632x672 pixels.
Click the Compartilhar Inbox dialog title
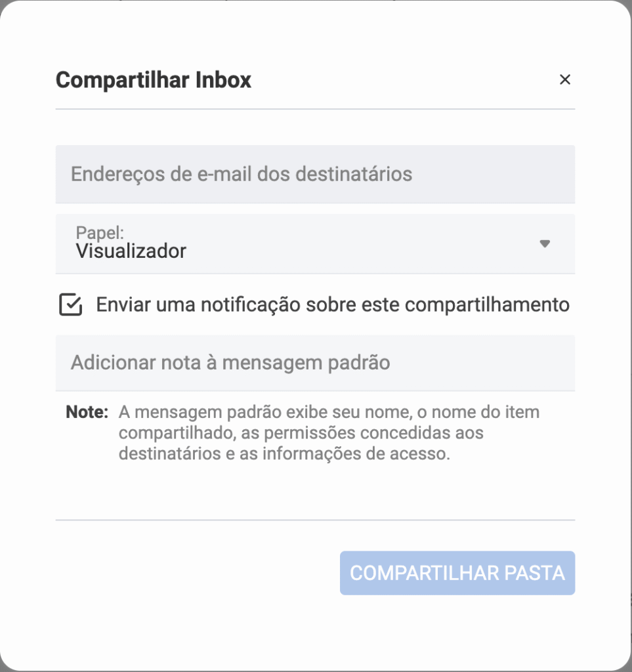(x=154, y=80)
